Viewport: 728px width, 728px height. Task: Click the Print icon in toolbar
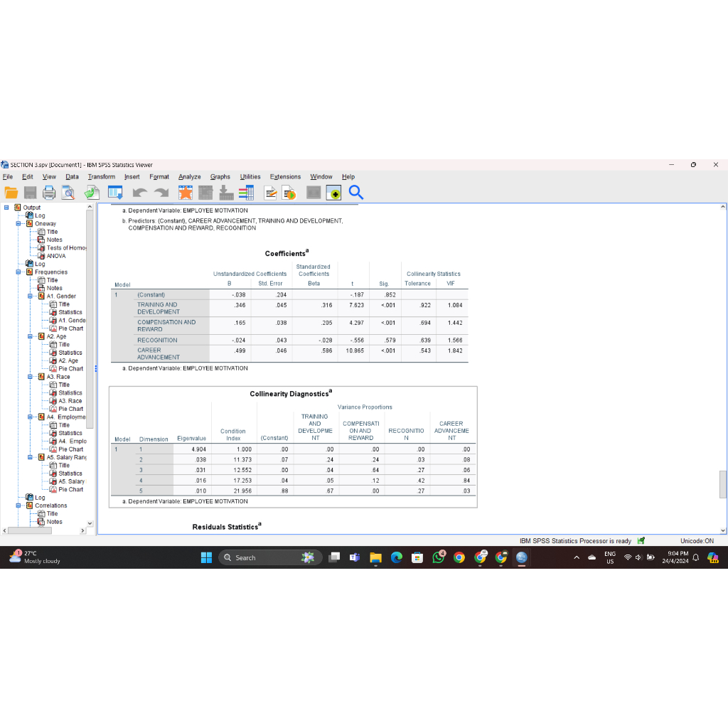(x=49, y=193)
